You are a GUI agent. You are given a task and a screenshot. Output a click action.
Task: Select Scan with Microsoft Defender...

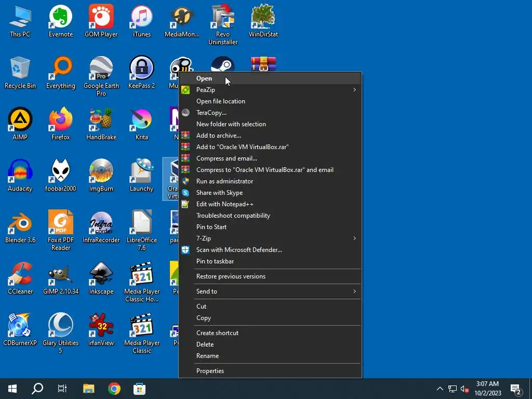(x=270, y=250)
